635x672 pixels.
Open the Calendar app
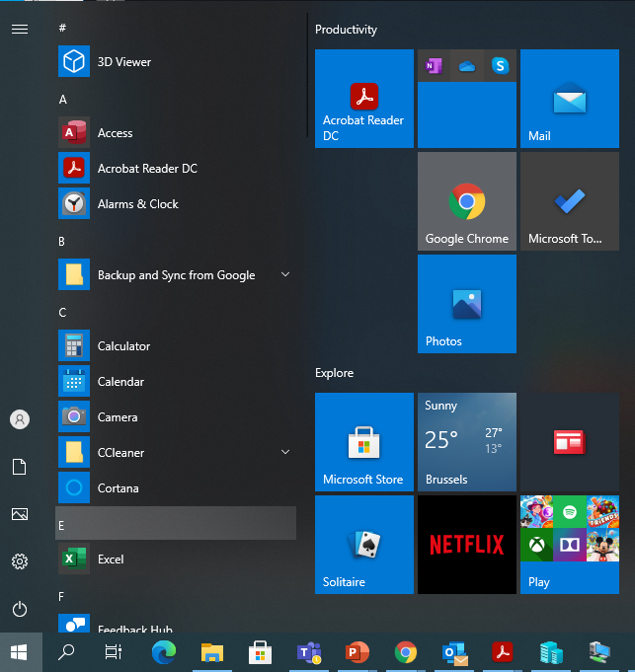tap(176, 381)
